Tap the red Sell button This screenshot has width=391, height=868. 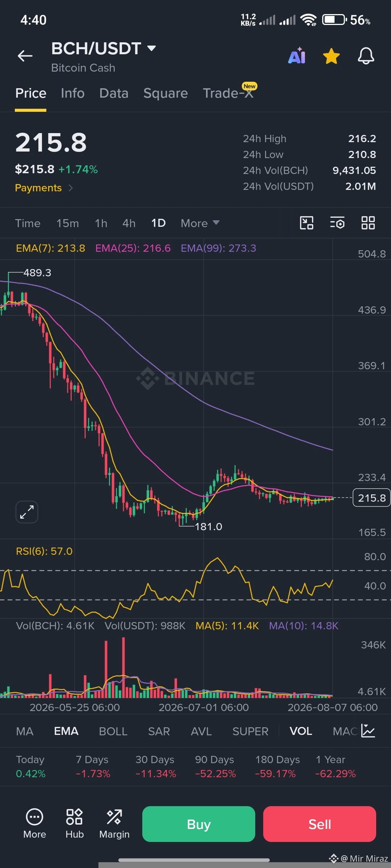point(320,824)
